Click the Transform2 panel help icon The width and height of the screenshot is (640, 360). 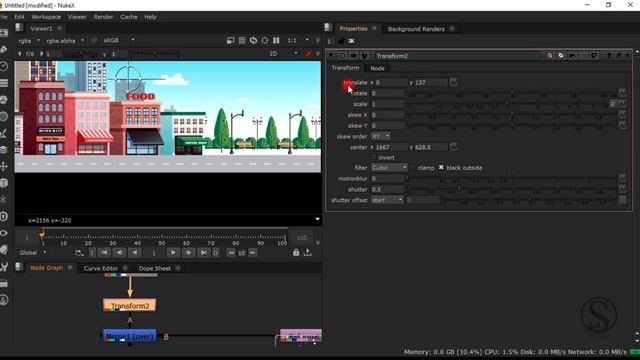609,56
